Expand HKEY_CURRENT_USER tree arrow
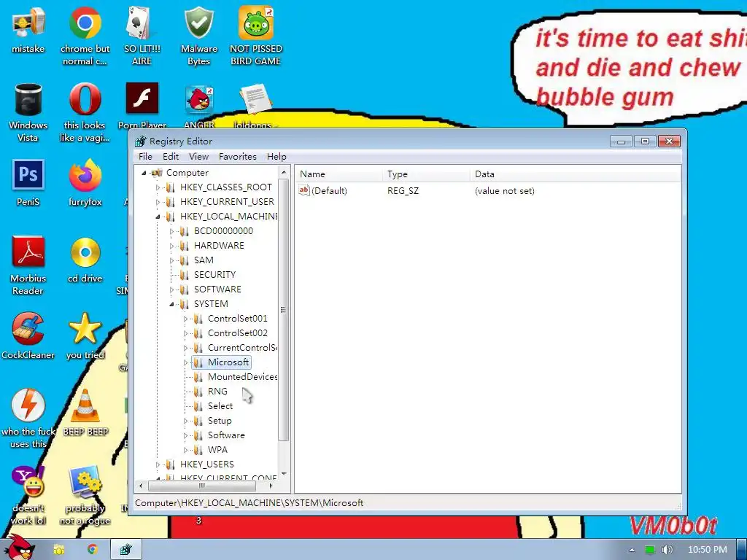The width and height of the screenshot is (747, 560). point(158,203)
